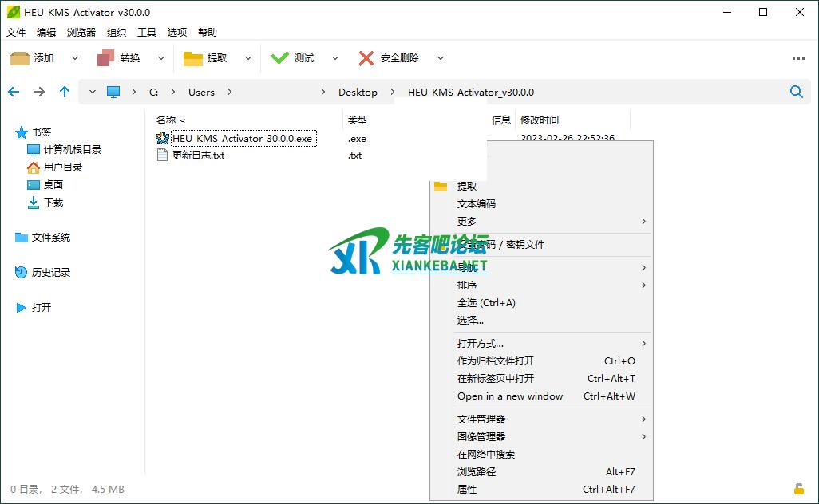Open the 工具 menu in menu bar
Image resolution: width=819 pixels, height=504 pixels.
[147, 33]
